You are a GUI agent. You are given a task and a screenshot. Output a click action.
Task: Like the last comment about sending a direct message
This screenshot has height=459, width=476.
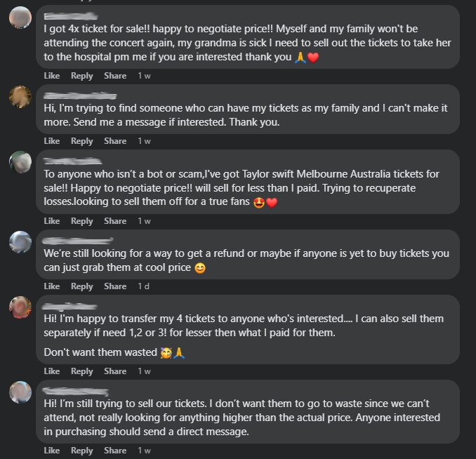52,451
